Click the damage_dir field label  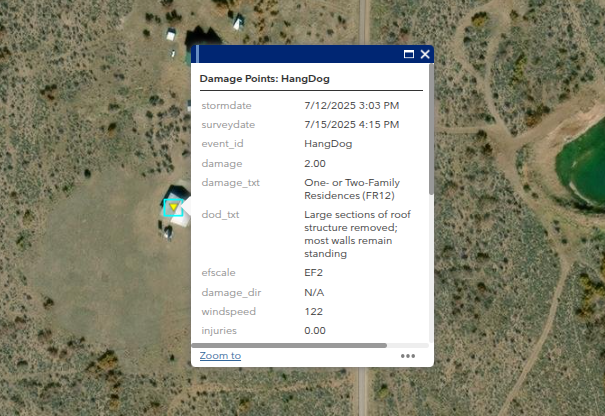231,293
